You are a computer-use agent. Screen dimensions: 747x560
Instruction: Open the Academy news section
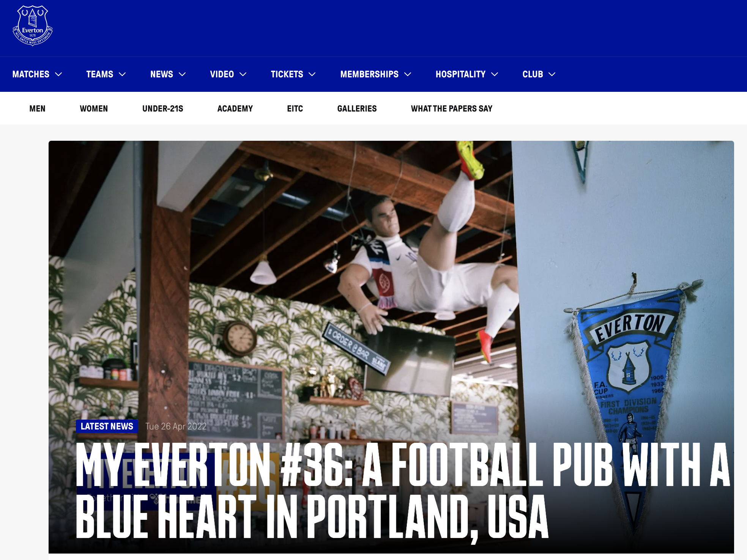(235, 109)
